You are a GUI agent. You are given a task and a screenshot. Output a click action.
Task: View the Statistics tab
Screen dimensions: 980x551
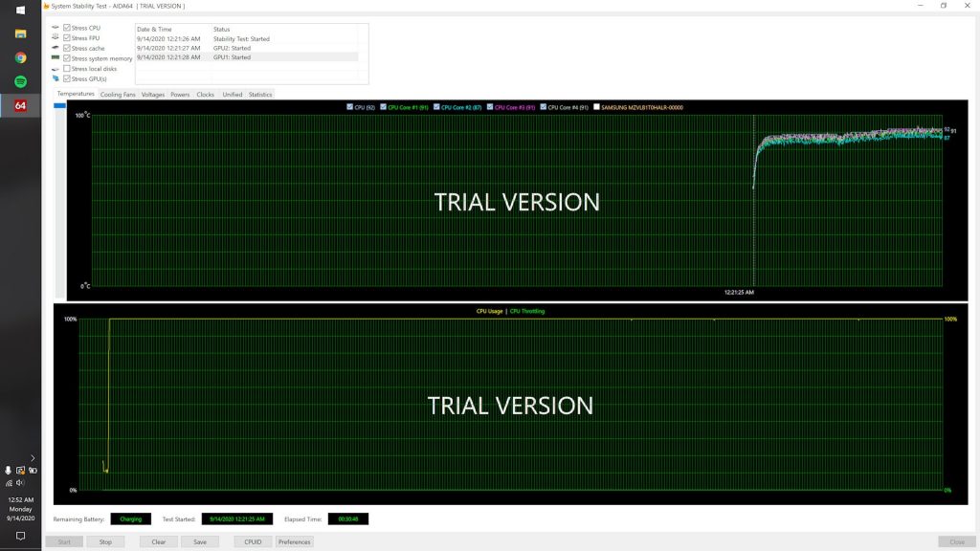pos(260,95)
